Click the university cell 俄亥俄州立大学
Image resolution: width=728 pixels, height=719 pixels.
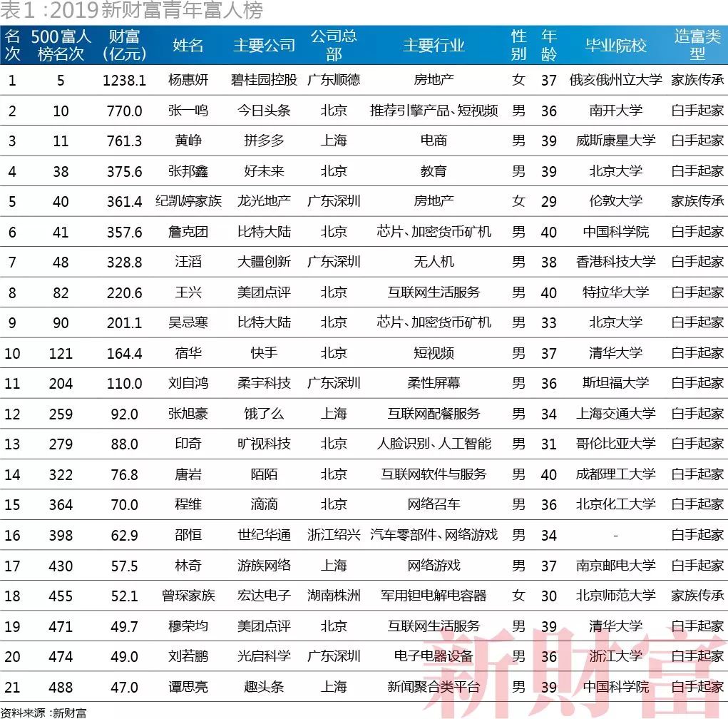[x=615, y=80]
